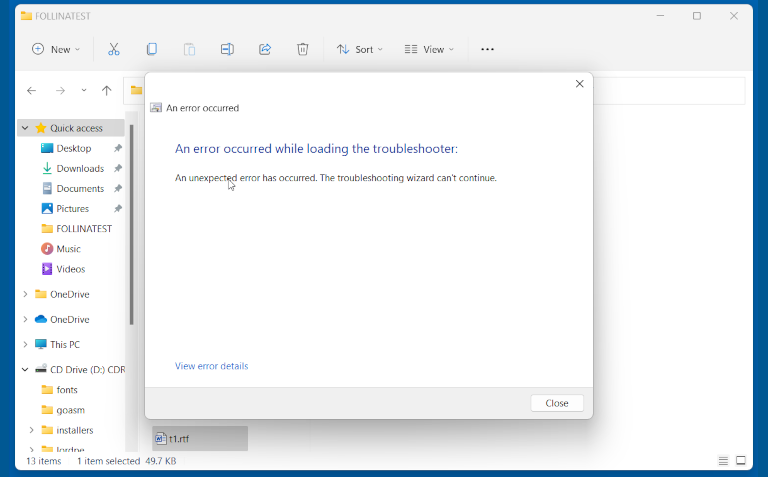Click the Paste clipboard icon
Screen dimensions: 768x477
tap(190, 49)
